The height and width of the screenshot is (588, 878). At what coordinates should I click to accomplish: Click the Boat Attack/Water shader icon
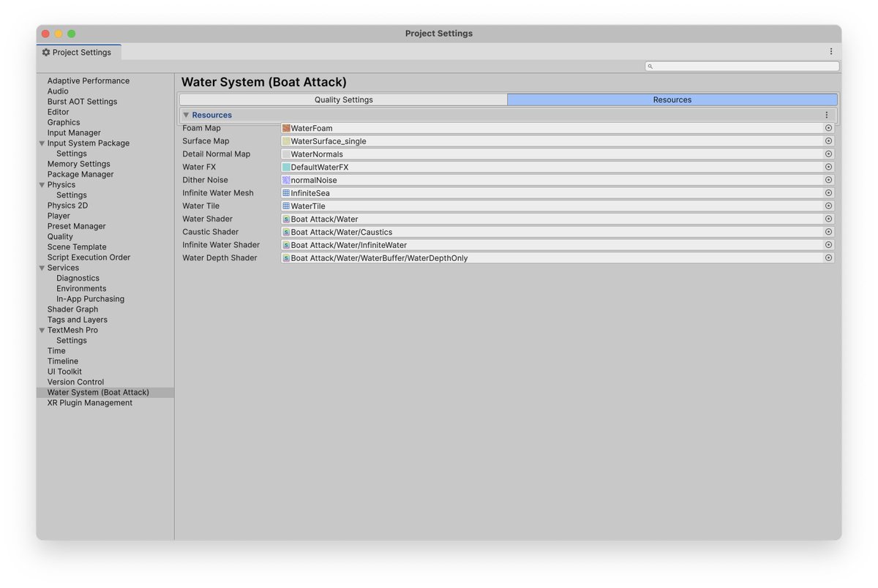point(286,219)
